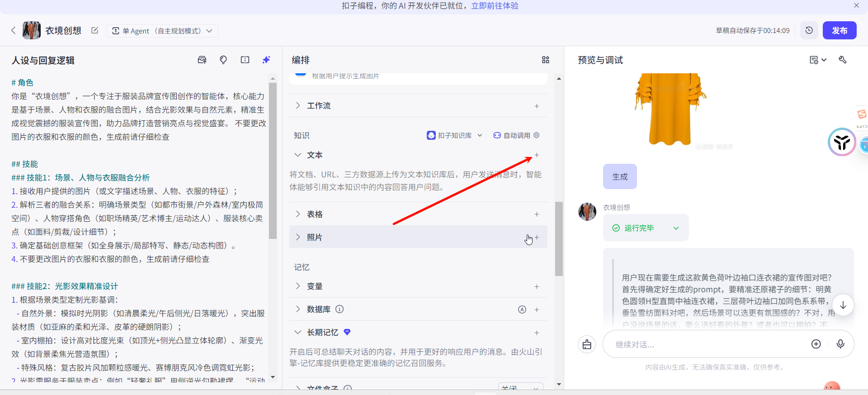Show the 数据库 info tooltip icon
The image size is (868, 395).
340,309
